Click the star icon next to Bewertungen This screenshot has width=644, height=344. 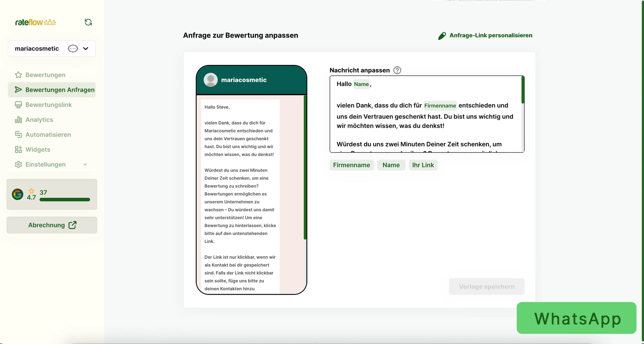pyautogui.click(x=18, y=75)
